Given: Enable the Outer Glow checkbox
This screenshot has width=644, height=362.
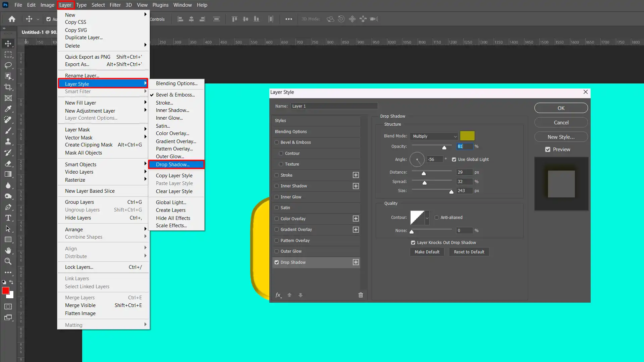Looking at the screenshot, I should click(x=277, y=251).
